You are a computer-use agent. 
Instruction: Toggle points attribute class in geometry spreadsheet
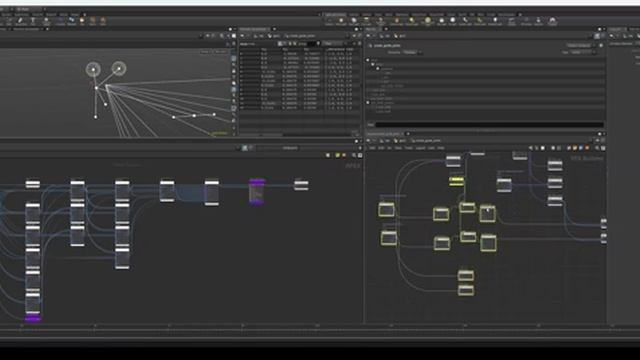pos(280,44)
